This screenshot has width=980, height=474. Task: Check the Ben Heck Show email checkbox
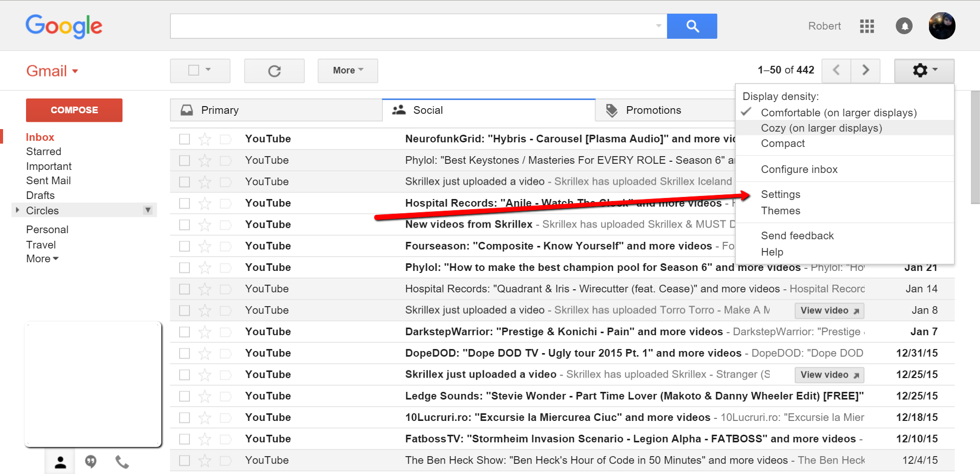[x=185, y=461]
